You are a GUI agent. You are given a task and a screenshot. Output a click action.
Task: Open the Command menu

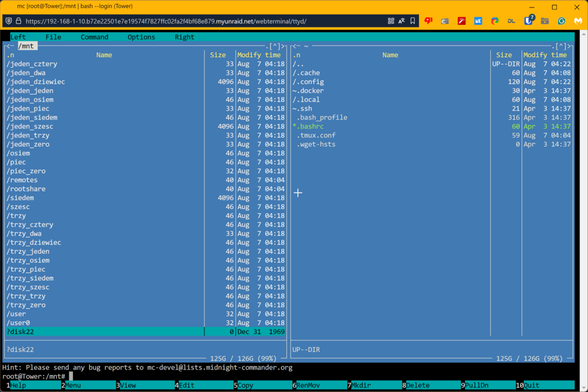pyautogui.click(x=94, y=37)
